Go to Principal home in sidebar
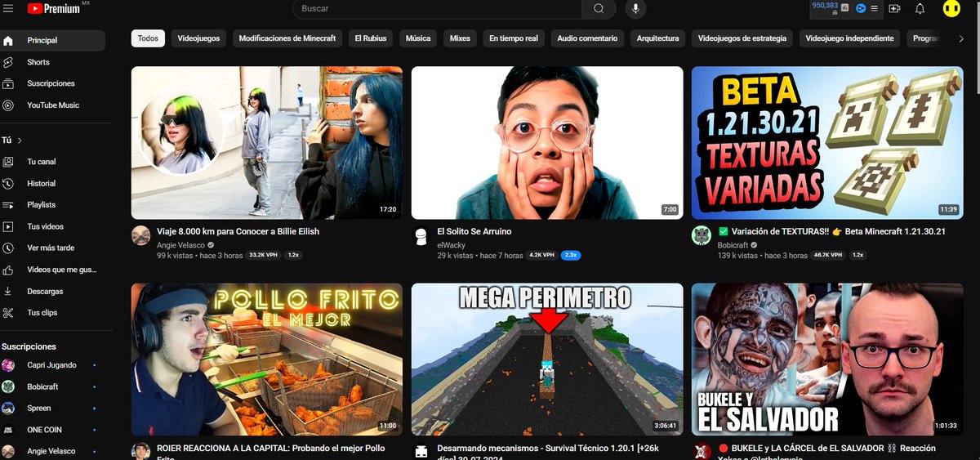 tap(53, 40)
